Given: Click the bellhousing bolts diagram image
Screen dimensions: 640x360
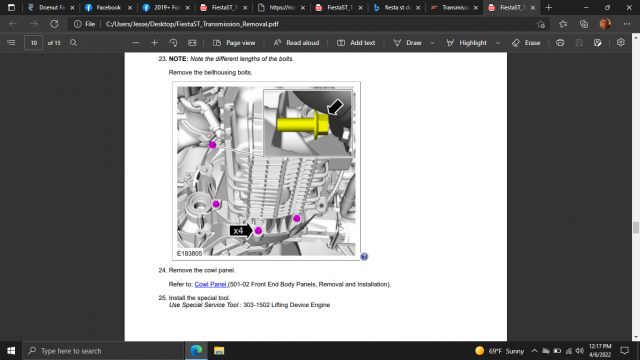Looking at the screenshot, I should pos(266,171).
